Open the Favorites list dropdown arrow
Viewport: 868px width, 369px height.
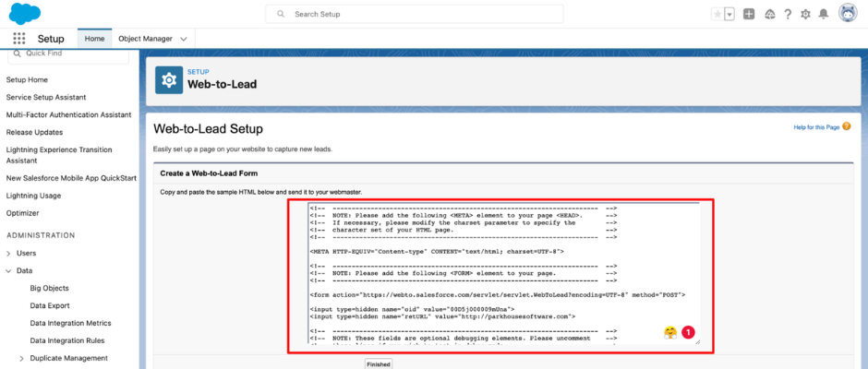tap(729, 15)
